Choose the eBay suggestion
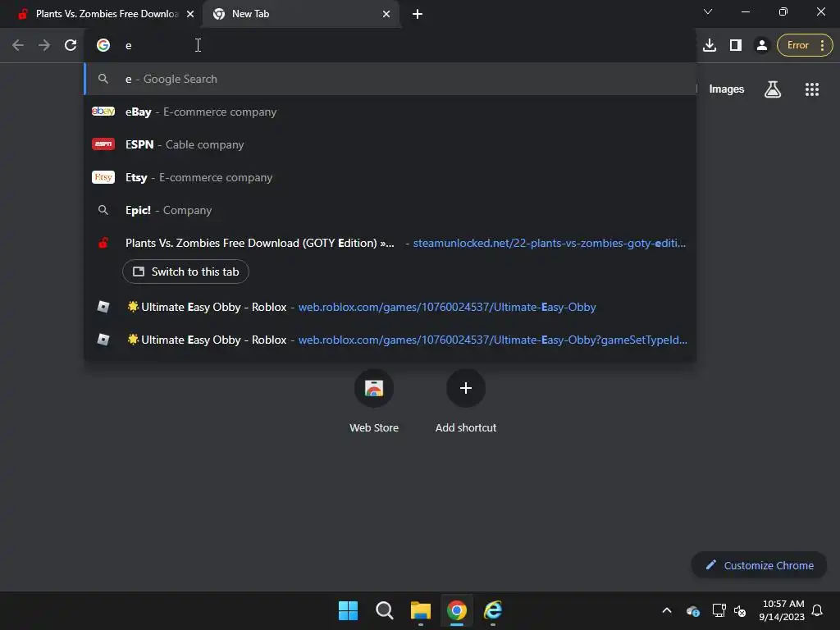 click(x=390, y=112)
